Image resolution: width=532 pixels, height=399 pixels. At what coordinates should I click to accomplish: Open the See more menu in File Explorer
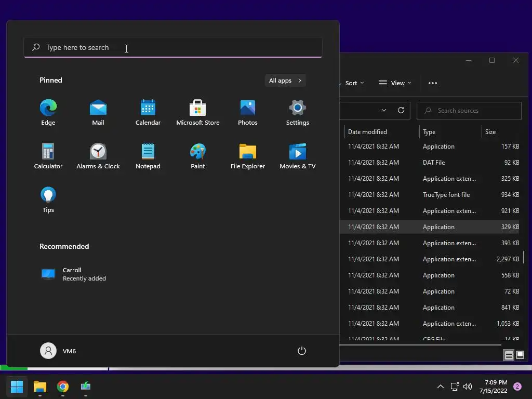pyautogui.click(x=433, y=83)
